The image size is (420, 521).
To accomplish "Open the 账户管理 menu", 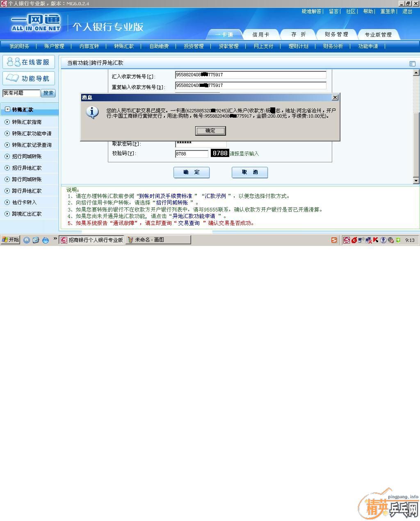I will (x=54, y=46).
